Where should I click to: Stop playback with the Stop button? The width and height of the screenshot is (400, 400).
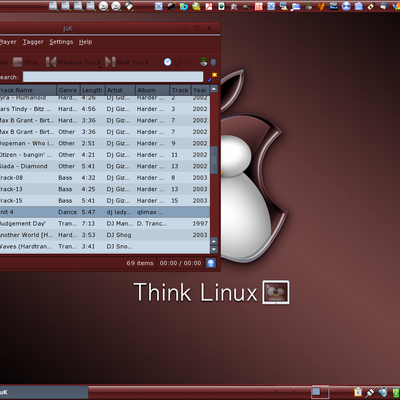point(25,62)
